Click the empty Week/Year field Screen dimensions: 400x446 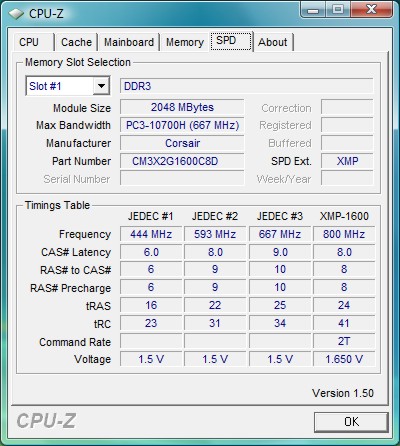[x=347, y=179]
